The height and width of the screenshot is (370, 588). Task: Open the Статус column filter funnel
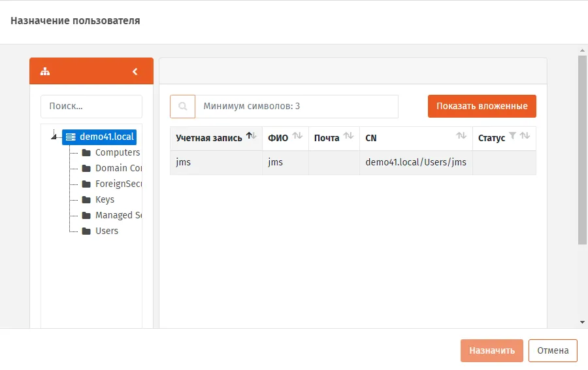512,135
